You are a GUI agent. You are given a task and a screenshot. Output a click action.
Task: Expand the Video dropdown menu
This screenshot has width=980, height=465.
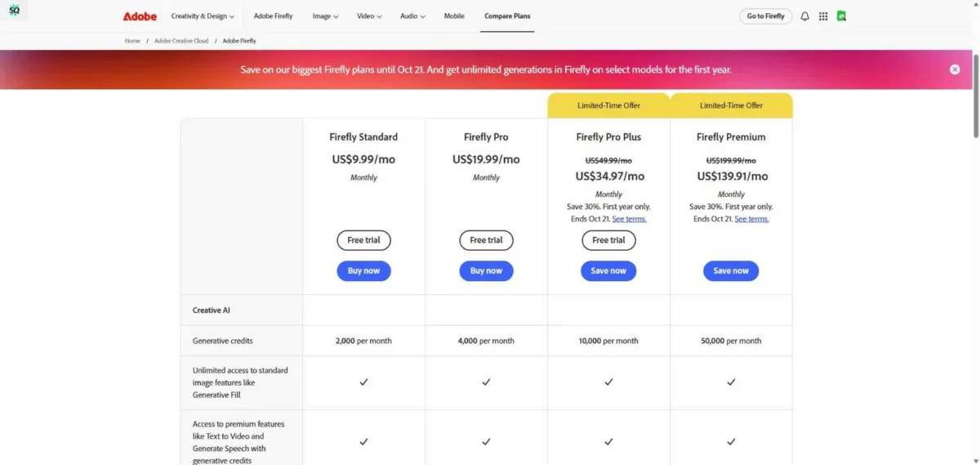tap(369, 16)
